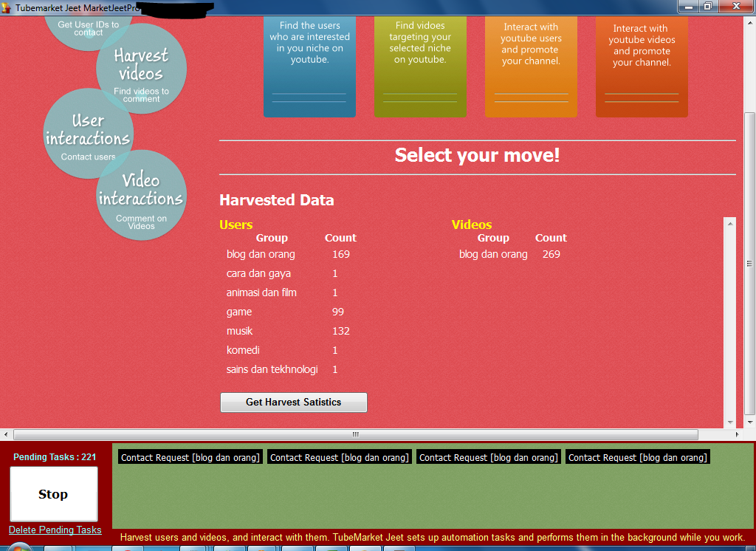This screenshot has height=551, width=756.
Task: Click the count value 99 for game
Action: click(x=338, y=312)
